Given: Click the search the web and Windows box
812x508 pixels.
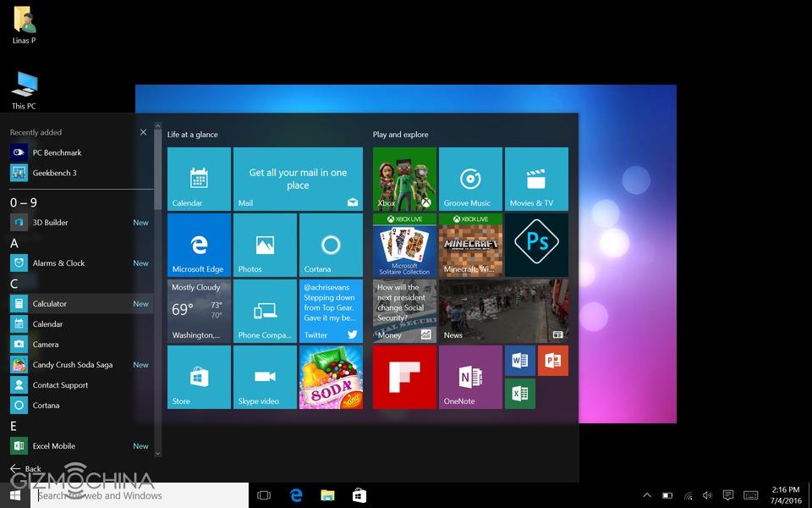Looking at the screenshot, I should click(x=140, y=495).
